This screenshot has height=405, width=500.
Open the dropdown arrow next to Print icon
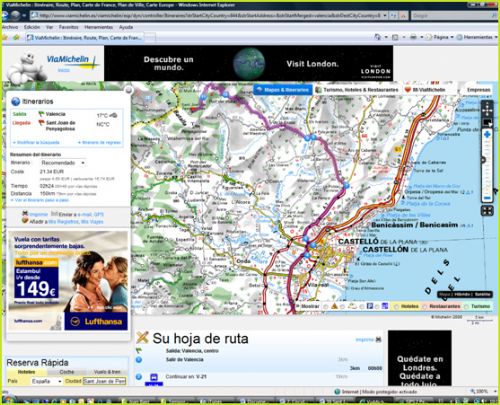(421, 37)
